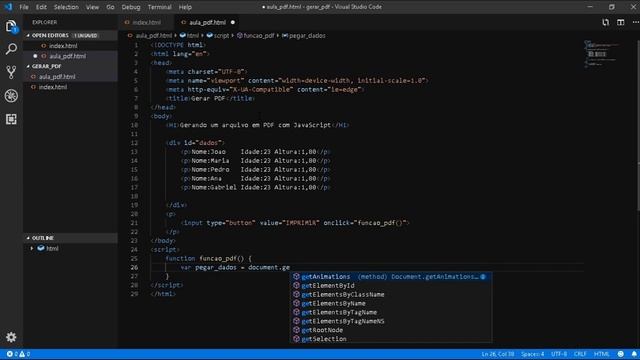Click the pegar_dados breadcrumb item

coord(304,36)
